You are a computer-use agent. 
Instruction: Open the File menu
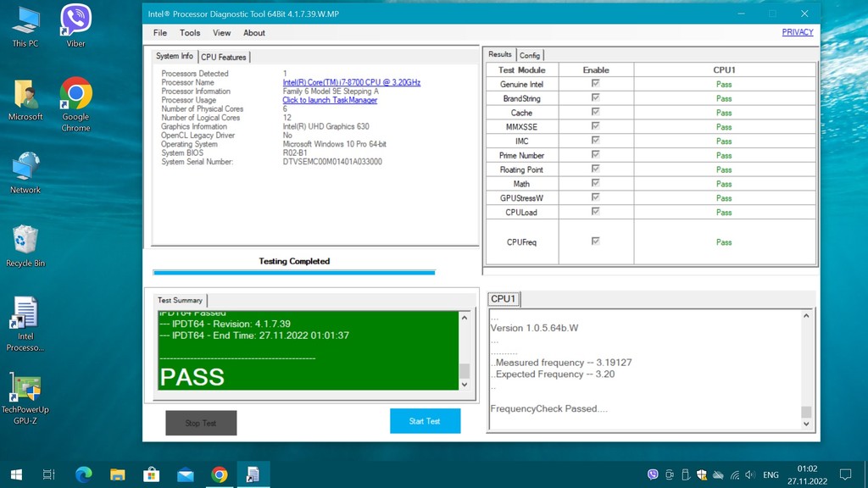160,33
